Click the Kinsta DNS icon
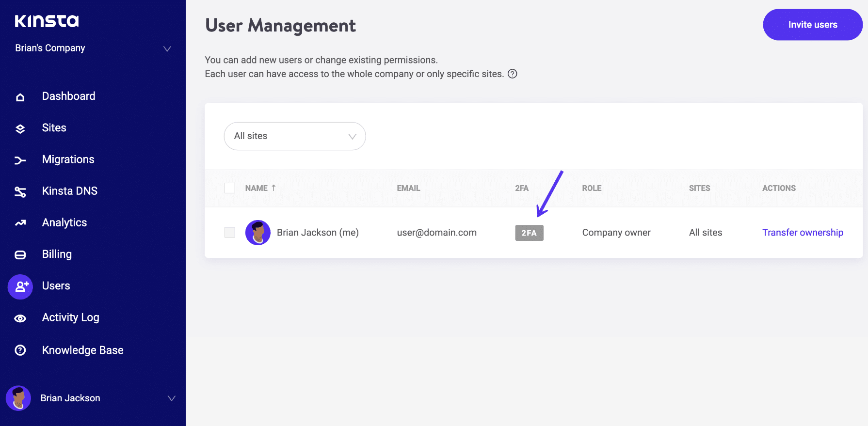 point(20,192)
